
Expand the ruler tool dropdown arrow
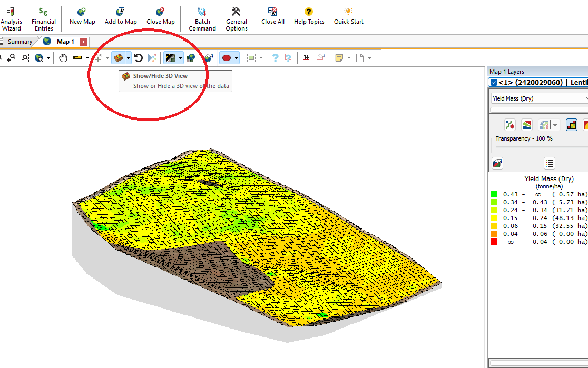87,58
